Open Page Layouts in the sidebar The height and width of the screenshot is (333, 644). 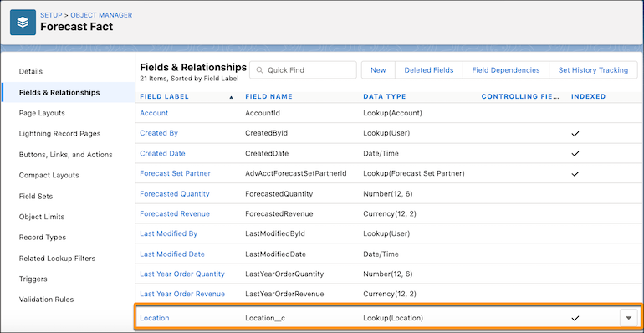42,113
